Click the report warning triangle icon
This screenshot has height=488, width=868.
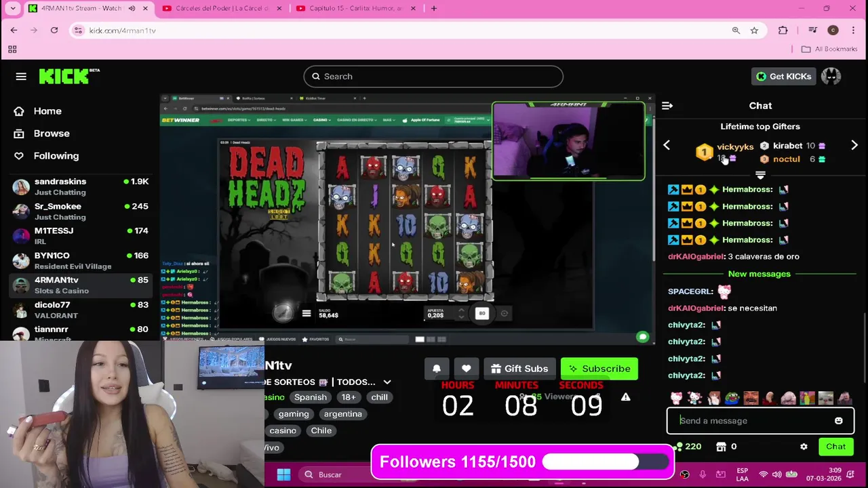[625, 398]
